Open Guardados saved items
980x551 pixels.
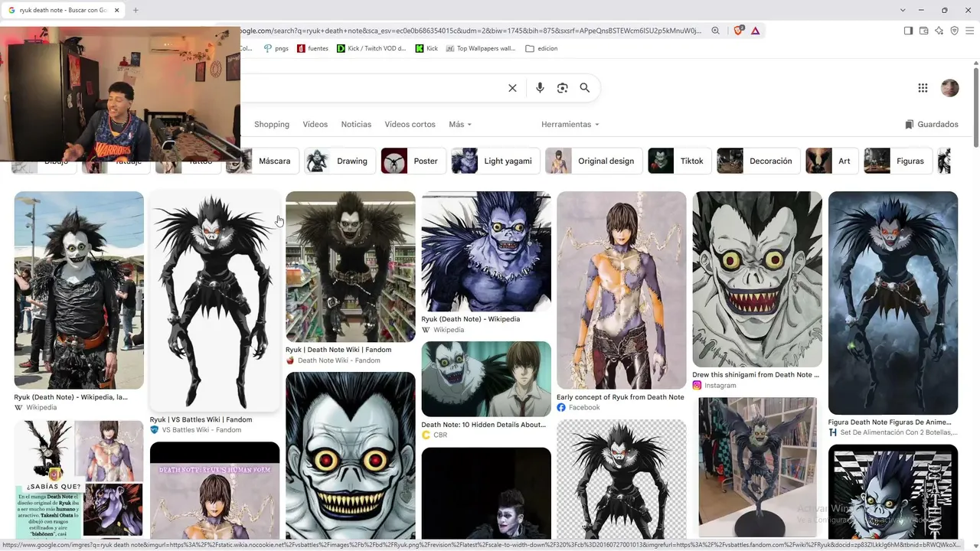pyautogui.click(x=932, y=124)
